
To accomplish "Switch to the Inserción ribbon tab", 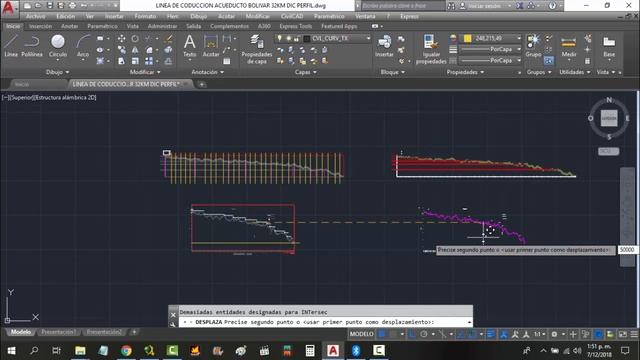I will [40, 26].
